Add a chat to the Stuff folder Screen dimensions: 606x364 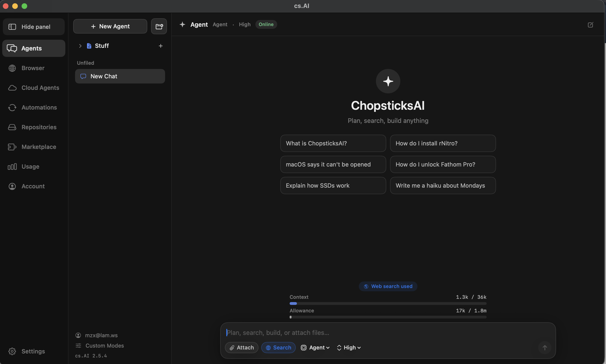coord(161,46)
